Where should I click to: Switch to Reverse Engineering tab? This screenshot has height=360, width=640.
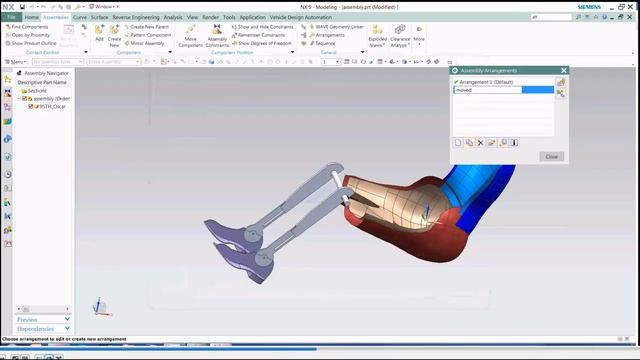coord(136,18)
